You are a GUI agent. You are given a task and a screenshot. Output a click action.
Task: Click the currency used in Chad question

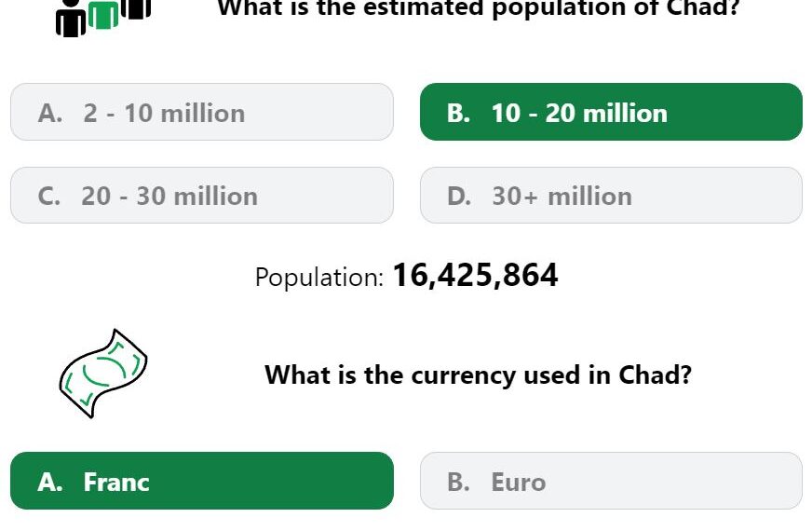478,374
